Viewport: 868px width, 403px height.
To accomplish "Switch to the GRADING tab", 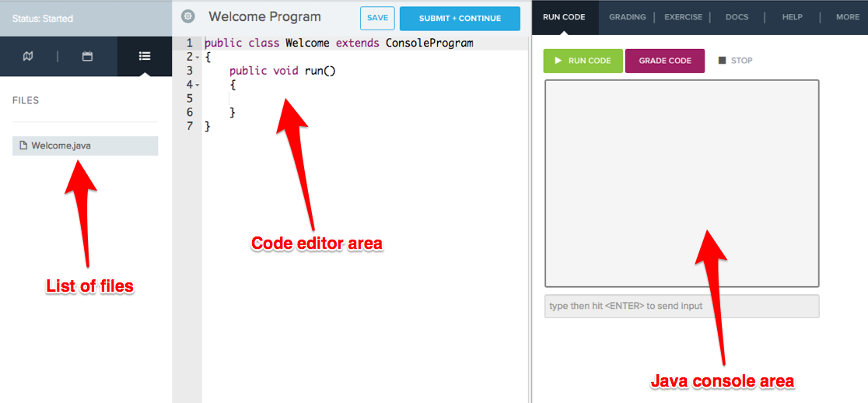I will (x=627, y=17).
